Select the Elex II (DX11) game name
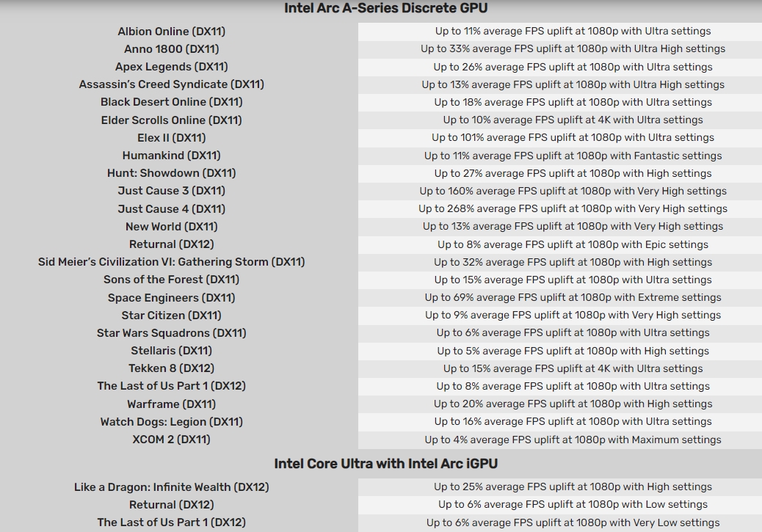762x532 pixels. (172, 138)
